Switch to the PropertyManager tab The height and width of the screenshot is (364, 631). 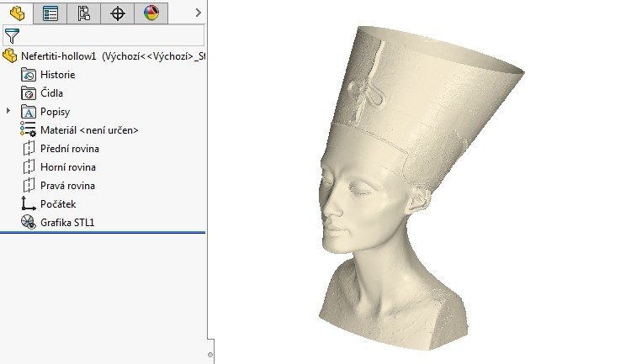tap(50, 13)
